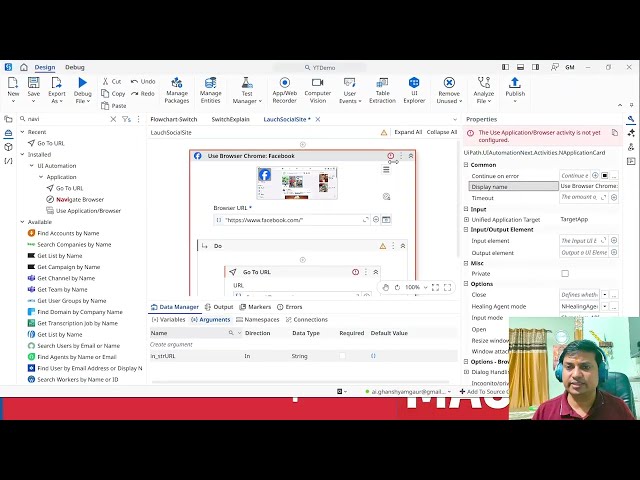Collapse the Go To URL activity
Image resolution: width=640 pixels, height=480 pixels.
376,272
